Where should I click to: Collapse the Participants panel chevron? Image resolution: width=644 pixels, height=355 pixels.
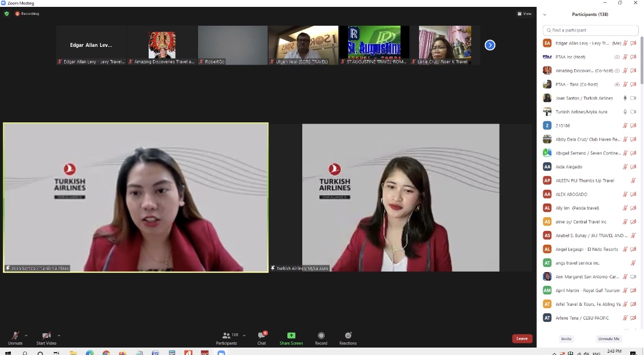tap(544, 14)
